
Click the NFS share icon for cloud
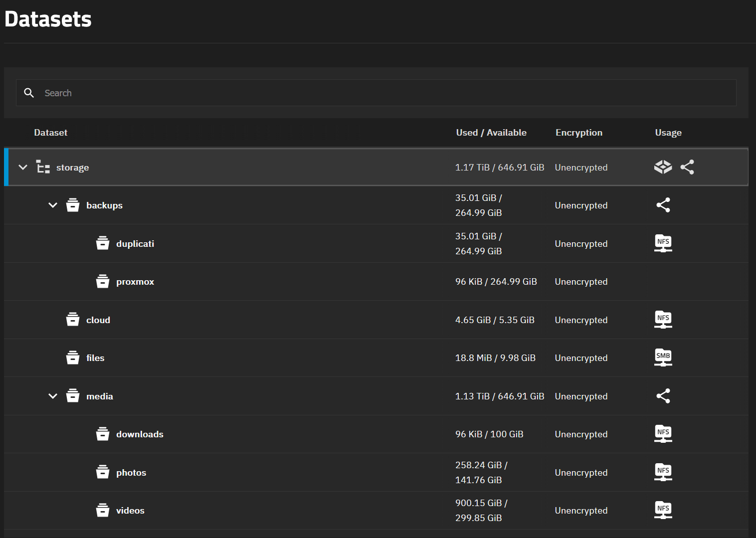[663, 320]
